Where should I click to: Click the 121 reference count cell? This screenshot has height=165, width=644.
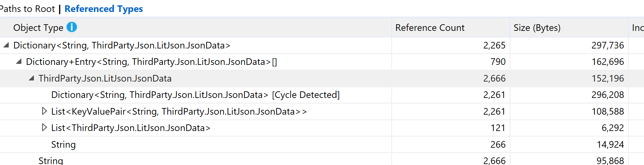498,128
